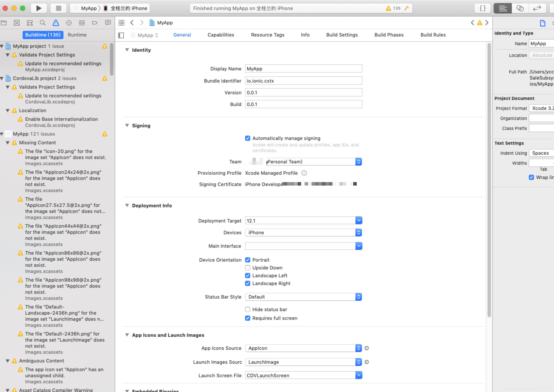Screen dimensions: 554x392
Task: Open the Test navigator diamond icon
Action: coord(69,23)
